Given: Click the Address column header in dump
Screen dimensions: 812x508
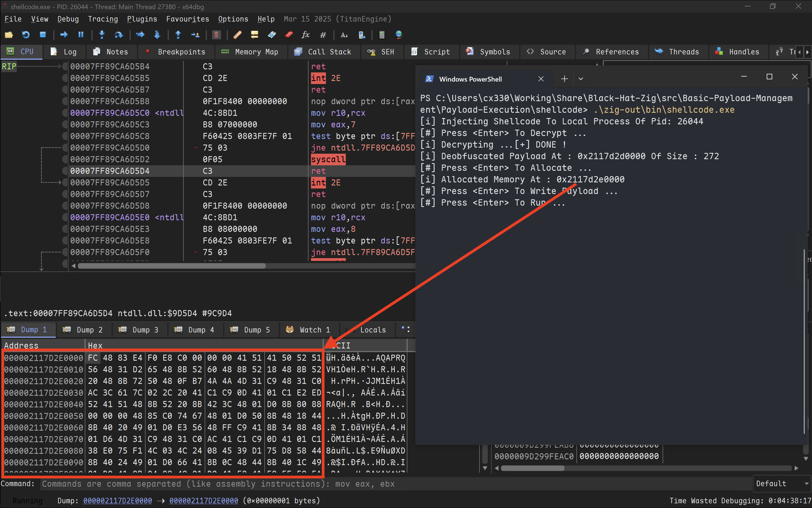Looking at the screenshot, I should pos(43,346).
